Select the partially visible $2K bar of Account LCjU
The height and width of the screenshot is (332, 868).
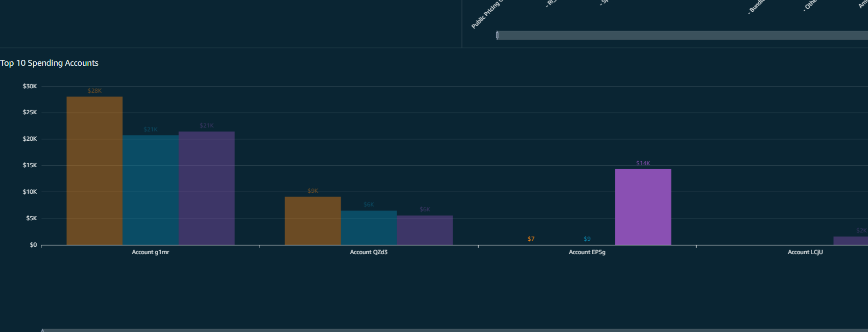851,240
